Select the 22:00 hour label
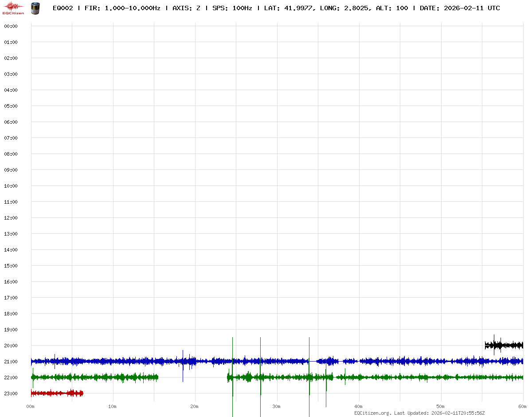This screenshot has width=532, height=417. point(11,378)
